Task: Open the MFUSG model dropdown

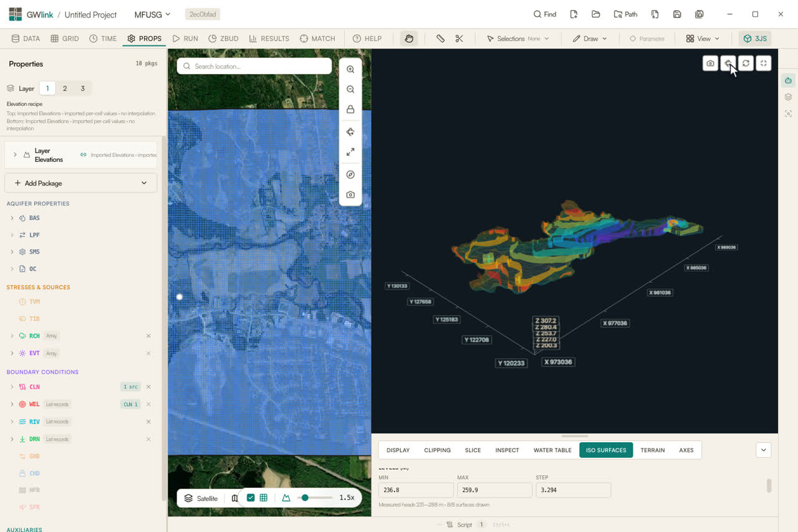Action: coord(152,14)
